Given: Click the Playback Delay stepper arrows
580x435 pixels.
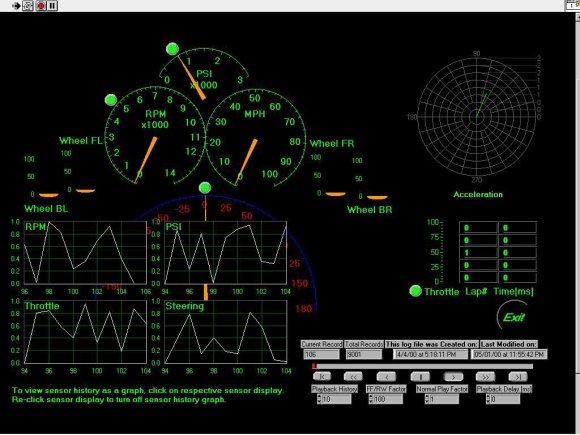Looking at the screenshot, I should pyautogui.click(x=488, y=399).
